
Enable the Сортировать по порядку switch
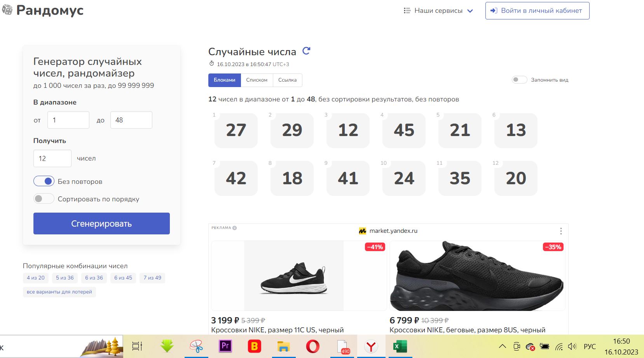44,199
